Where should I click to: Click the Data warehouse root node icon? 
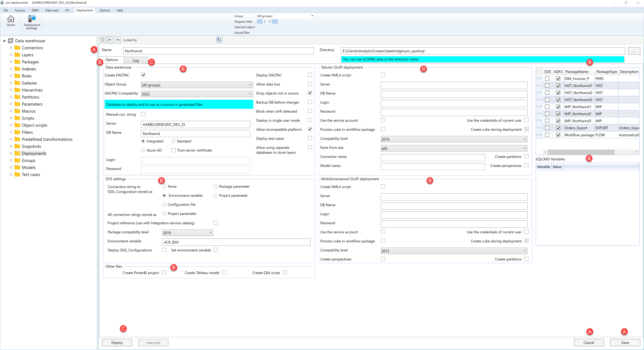tap(11, 41)
